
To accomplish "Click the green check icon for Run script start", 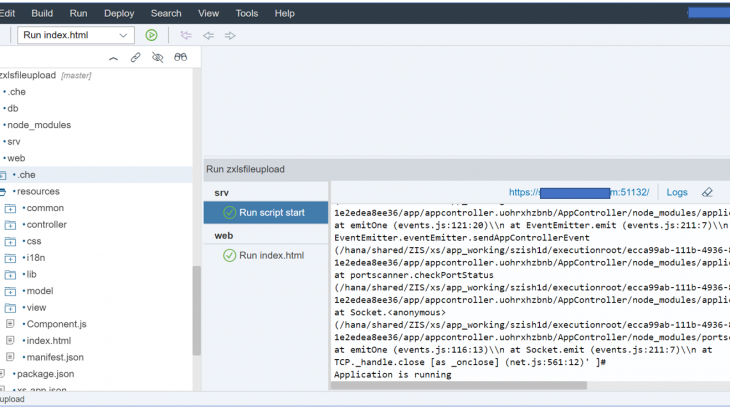I will click(230, 213).
